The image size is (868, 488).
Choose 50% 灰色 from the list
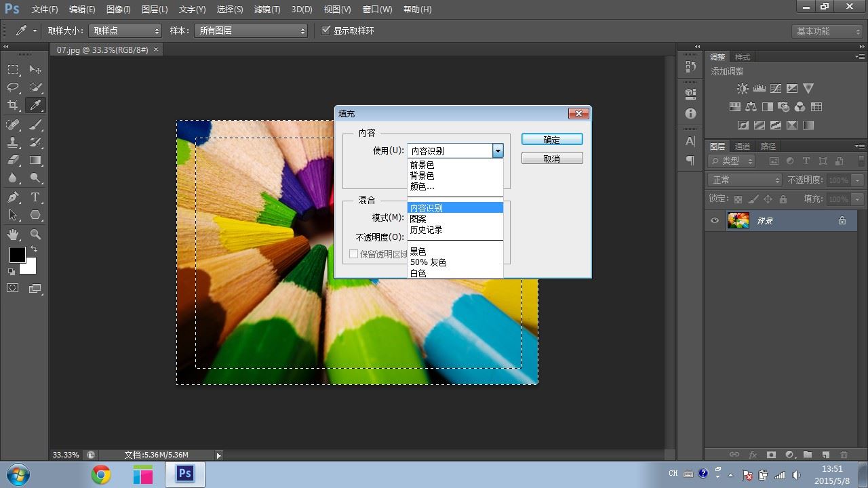pos(428,262)
